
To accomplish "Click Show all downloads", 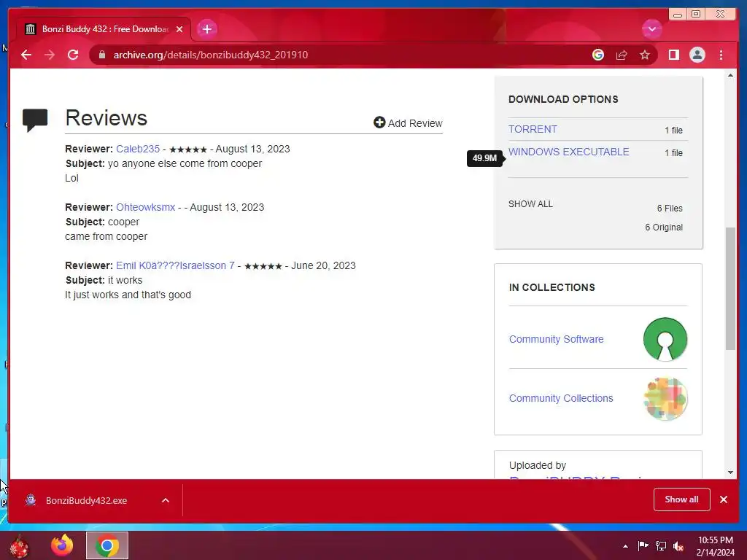I will click(682, 499).
